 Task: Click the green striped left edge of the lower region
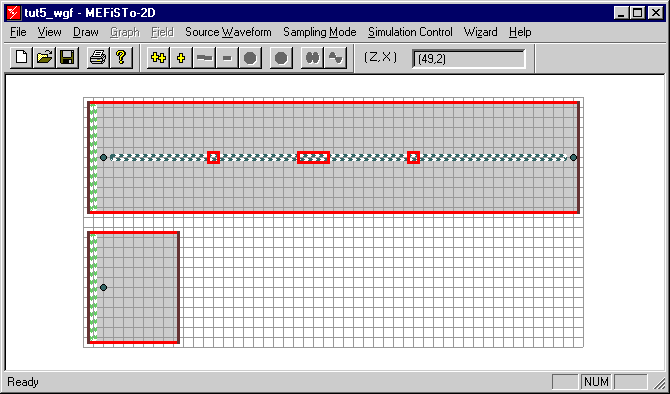[94, 288]
